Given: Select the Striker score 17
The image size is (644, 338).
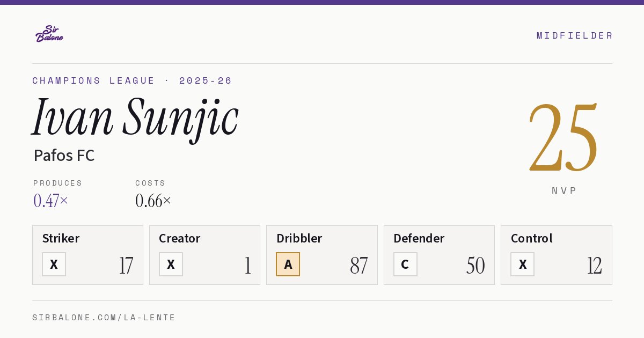Looking at the screenshot, I should (x=126, y=266).
